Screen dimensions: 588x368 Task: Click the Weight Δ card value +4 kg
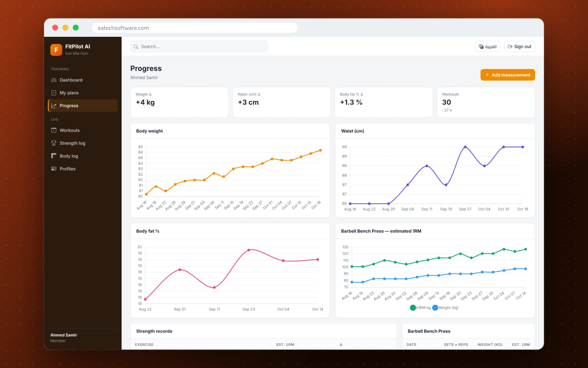click(145, 102)
